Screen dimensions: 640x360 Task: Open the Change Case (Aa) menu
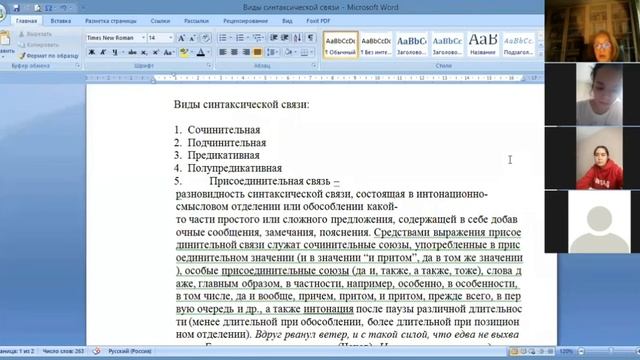[x=169, y=52]
